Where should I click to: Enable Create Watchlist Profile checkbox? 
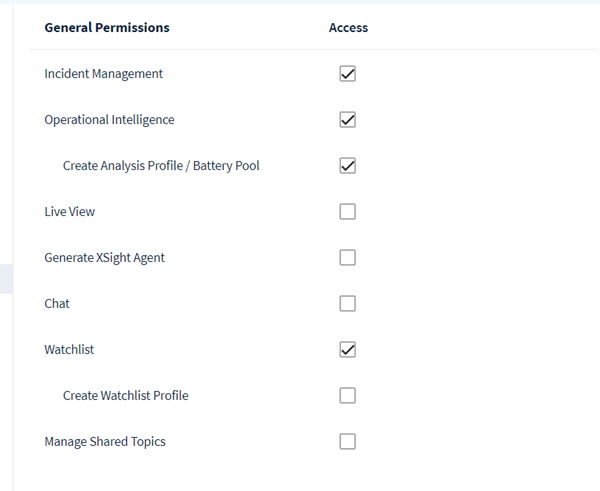pyautogui.click(x=348, y=396)
